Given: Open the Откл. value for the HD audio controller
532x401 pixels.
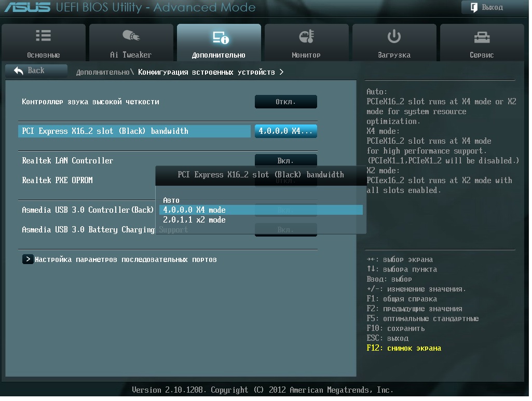Looking at the screenshot, I should (285, 102).
